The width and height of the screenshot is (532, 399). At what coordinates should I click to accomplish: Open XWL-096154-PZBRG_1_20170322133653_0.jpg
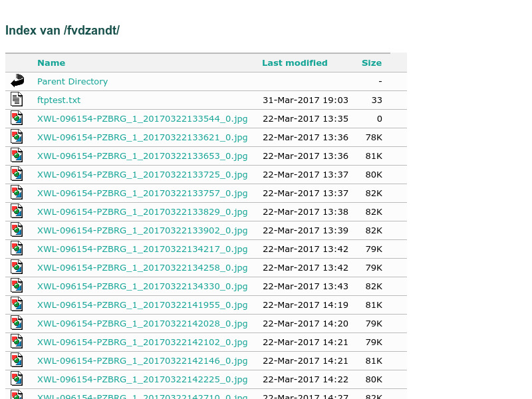coord(142,156)
